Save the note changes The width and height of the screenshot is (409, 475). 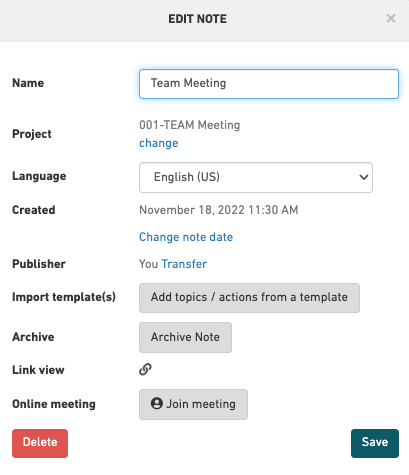pyautogui.click(x=375, y=443)
